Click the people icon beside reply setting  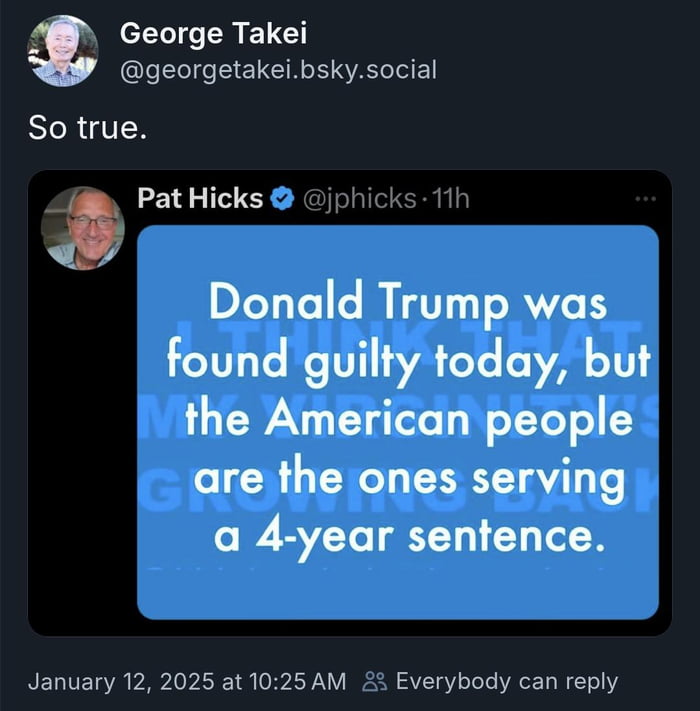pyautogui.click(x=375, y=682)
